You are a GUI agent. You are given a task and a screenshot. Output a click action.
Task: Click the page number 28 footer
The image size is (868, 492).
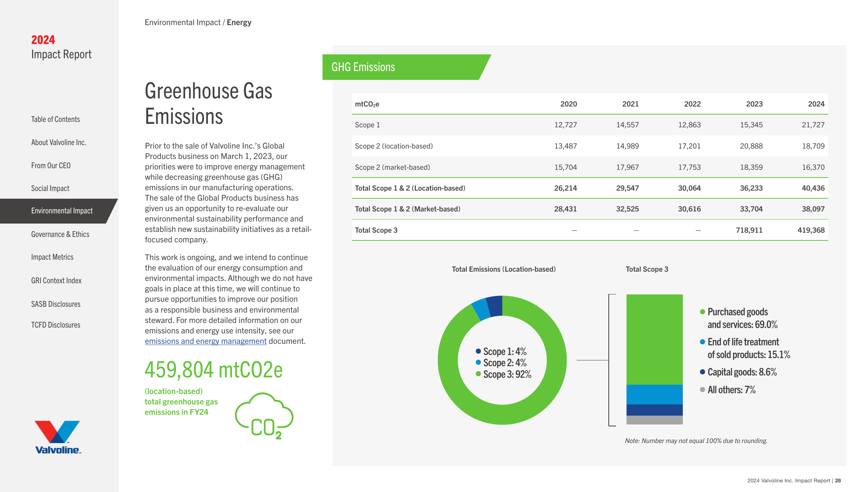(x=838, y=480)
